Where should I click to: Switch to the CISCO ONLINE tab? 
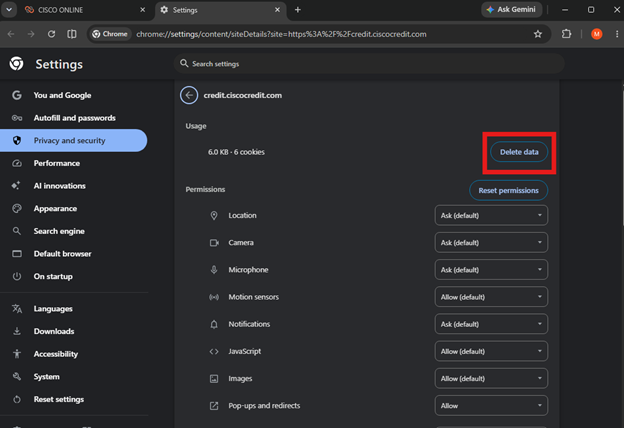tap(84, 10)
